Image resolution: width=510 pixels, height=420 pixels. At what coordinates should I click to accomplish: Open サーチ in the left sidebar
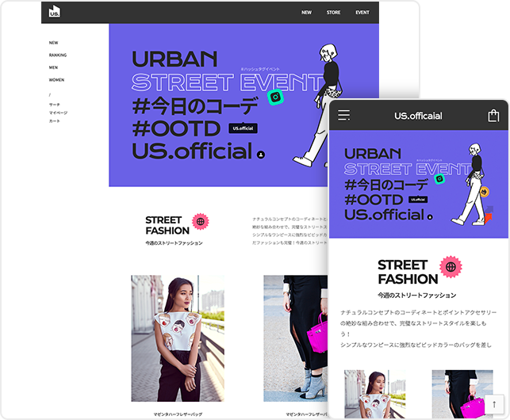54,105
